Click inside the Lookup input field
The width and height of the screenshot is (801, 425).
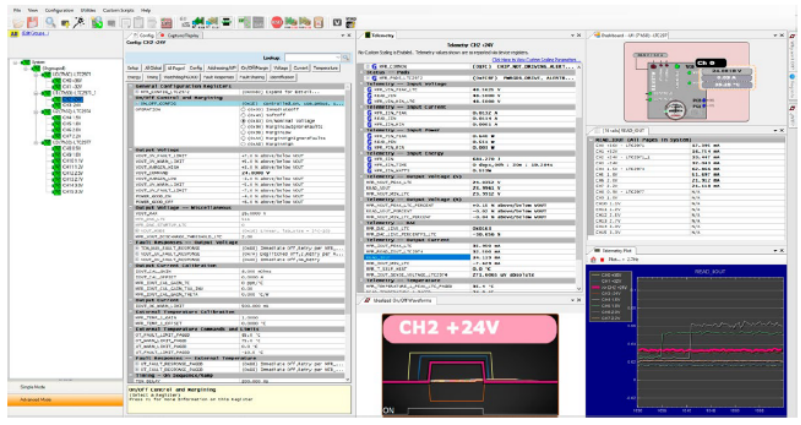coord(310,58)
